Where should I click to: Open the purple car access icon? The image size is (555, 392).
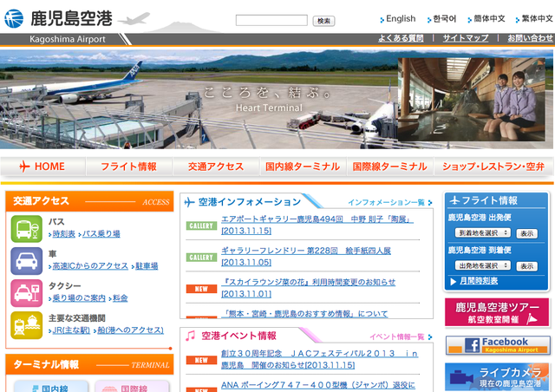[27, 261]
